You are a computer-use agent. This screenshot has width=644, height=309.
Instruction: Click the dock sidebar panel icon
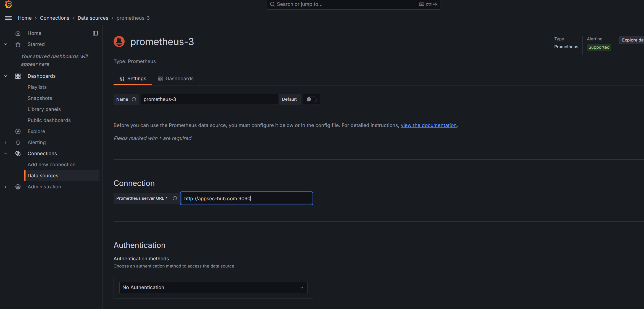pos(95,33)
